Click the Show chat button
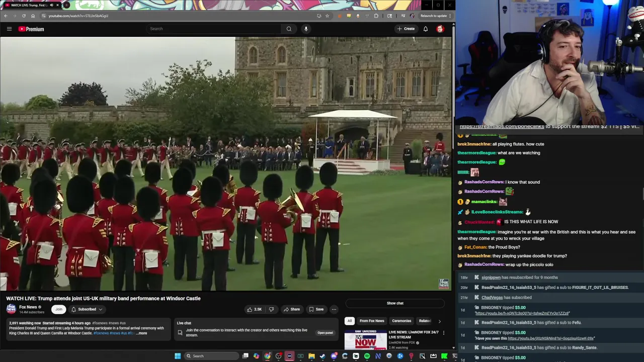644x362 pixels. (x=395, y=303)
